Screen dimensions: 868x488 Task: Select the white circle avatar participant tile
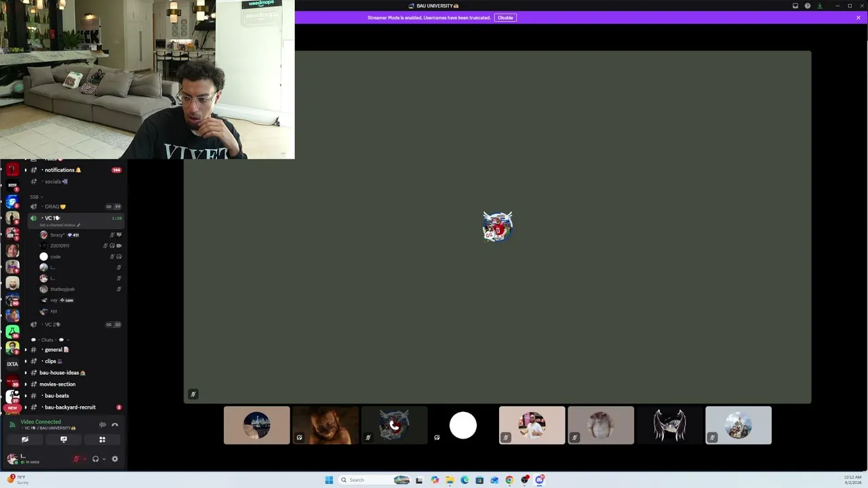coord(464,426)
